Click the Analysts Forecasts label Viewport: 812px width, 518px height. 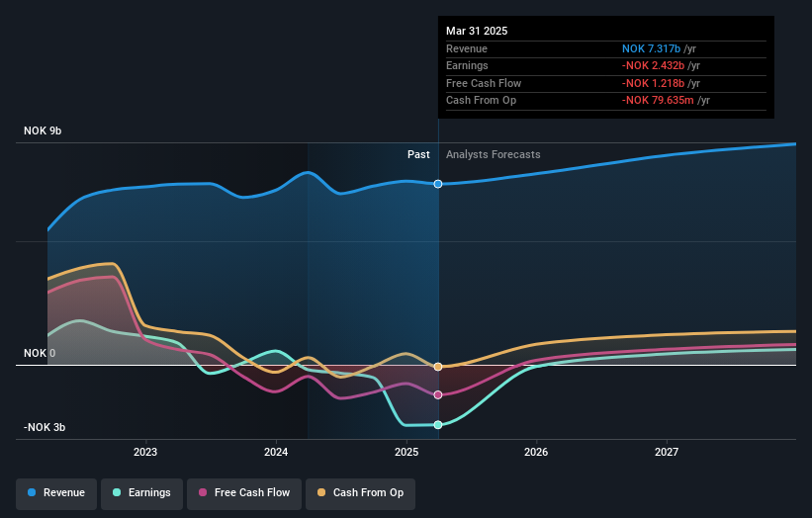pos(493,155)
